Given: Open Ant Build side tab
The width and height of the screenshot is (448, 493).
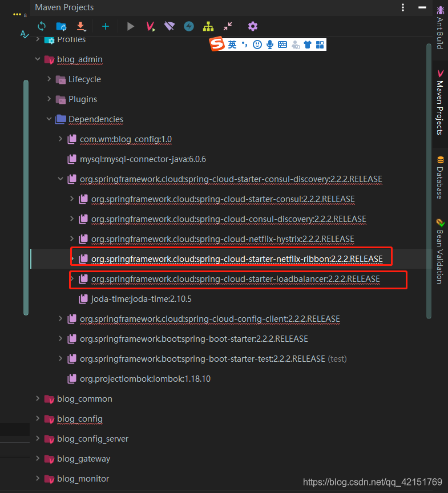Looking at the screenshot, I should point(440,27).
